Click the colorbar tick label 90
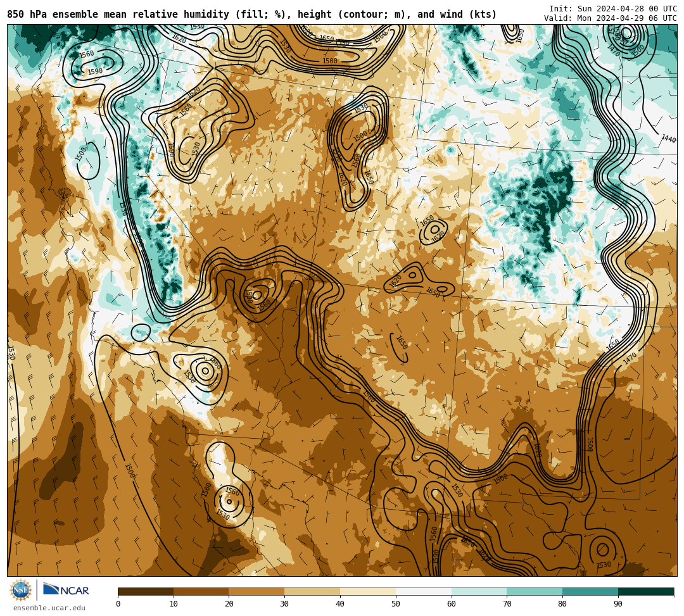This screenshot has height=616, width=684. point(619,604)
